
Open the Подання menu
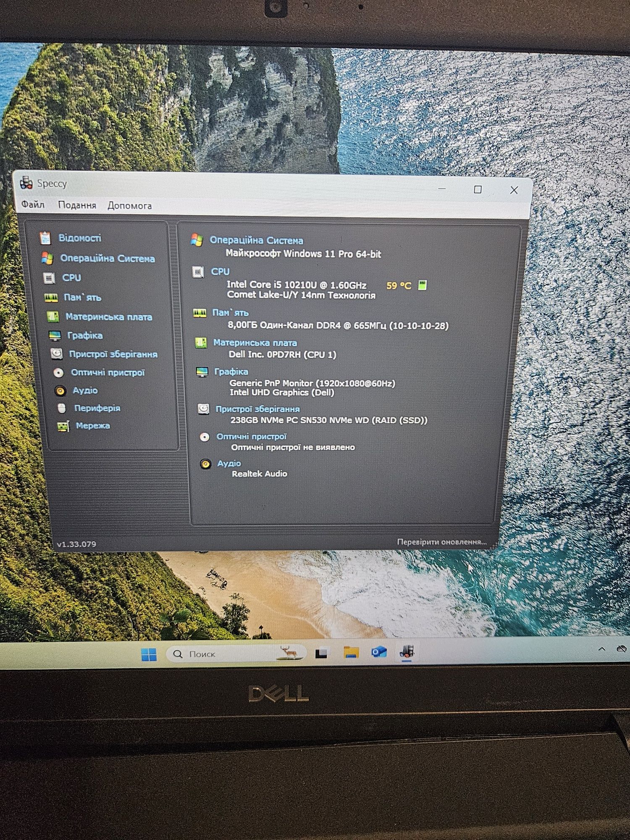coord(77,205)
